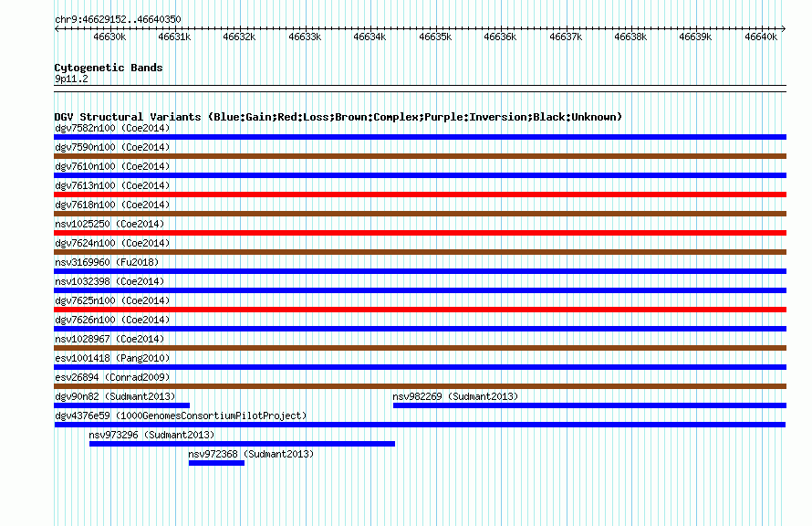Image resolution: width=812 pixels, height=526 pixels.
Task: Click the 46639k ruler tick label
Action: [695, 37]
